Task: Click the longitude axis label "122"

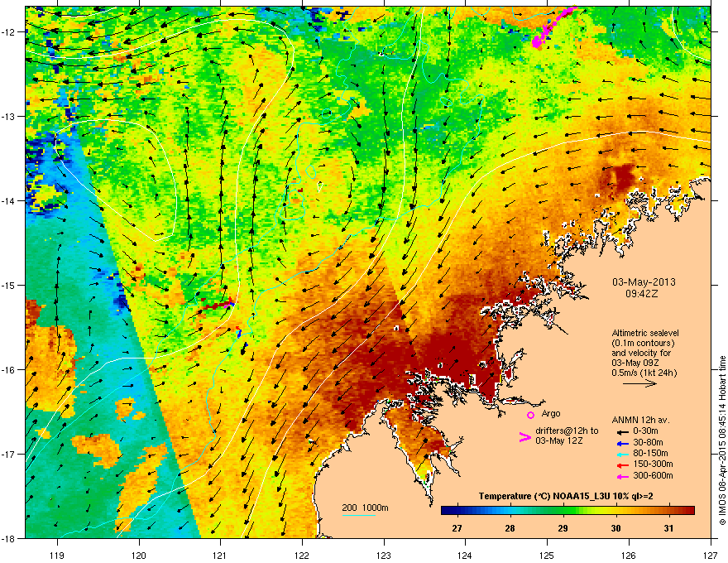Action: (302, 555)
